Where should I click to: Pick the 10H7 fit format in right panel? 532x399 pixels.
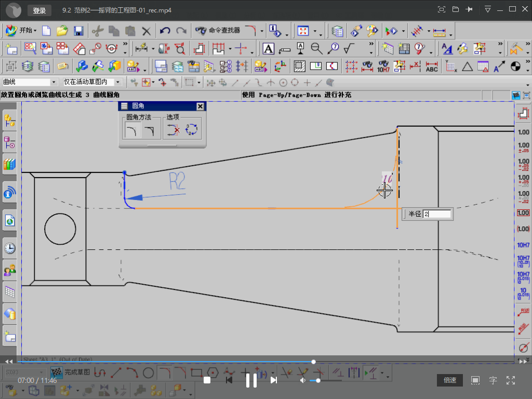point(523,245)
